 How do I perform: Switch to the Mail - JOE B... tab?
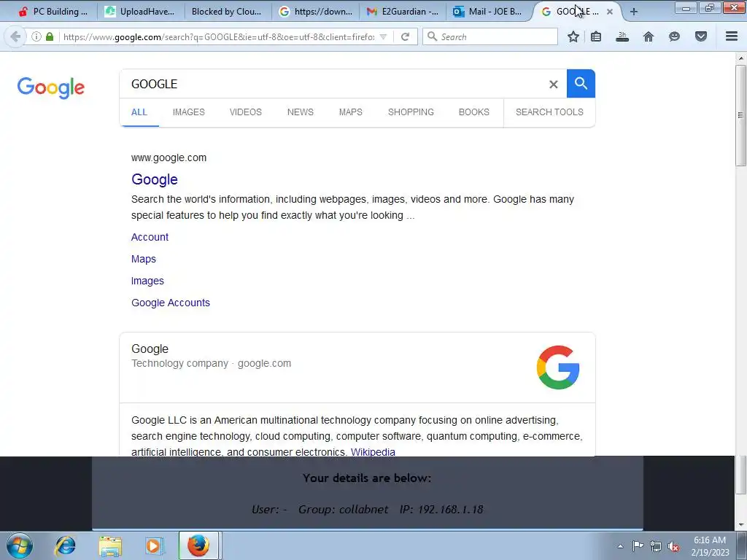click(487, 12)
